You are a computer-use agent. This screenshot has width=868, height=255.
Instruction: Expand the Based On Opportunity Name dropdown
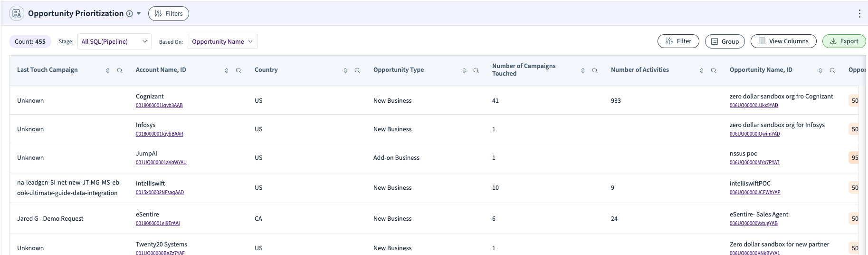[x=222, y=42]
